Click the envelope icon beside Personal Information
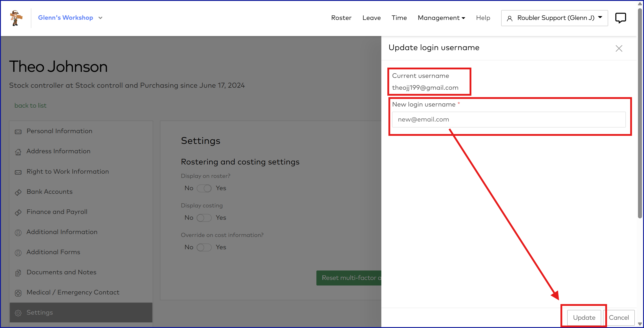Image resolution: width=644 pixels, height=328 pixels. (18, 132)
